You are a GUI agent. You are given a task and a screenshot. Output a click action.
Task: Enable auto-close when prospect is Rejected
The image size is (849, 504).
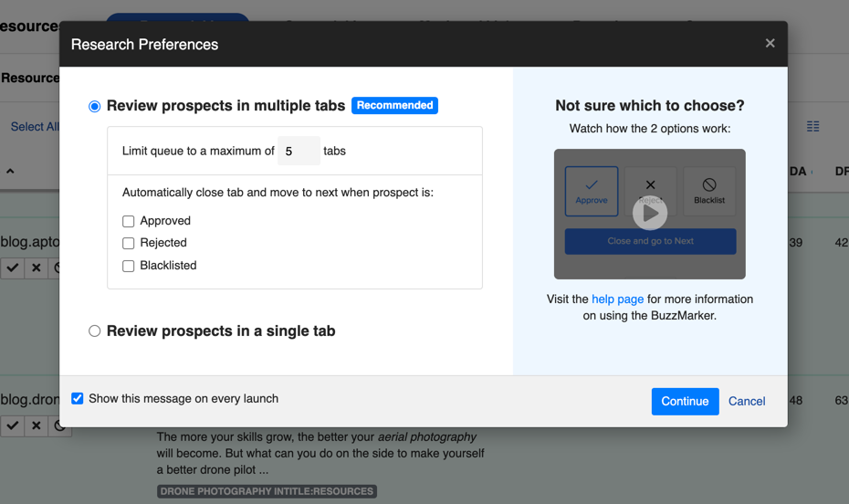tap(129, 243)
